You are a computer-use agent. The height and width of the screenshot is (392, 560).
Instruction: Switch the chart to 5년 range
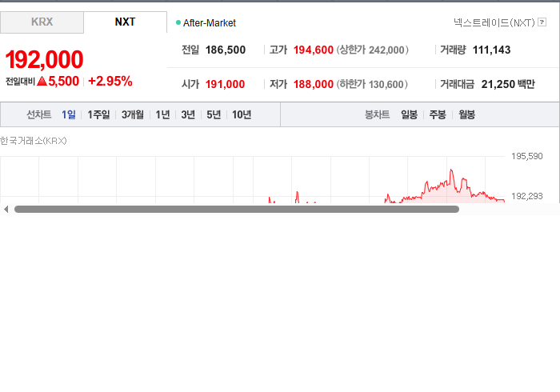click(214, 114)
